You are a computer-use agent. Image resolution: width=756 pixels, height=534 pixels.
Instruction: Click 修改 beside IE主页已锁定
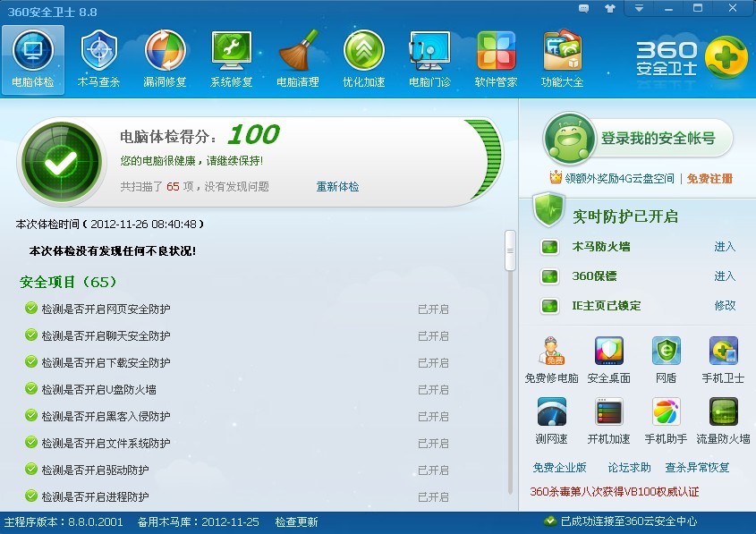[x=725, y=306]
